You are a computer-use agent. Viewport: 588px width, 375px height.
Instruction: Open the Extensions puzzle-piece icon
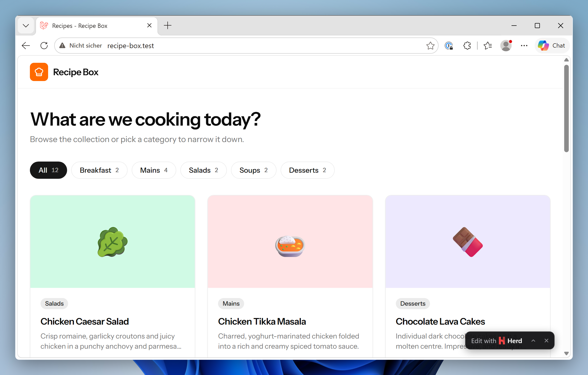coord(467,46)
